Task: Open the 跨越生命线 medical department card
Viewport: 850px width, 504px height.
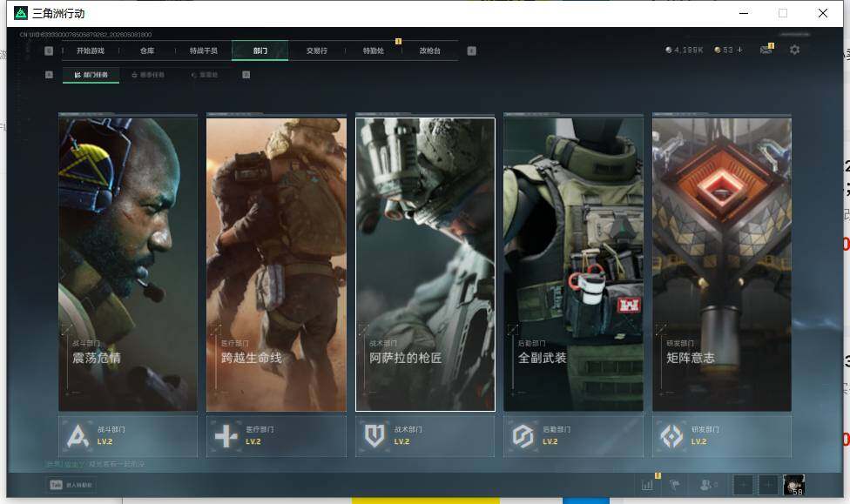Action: pyautogui.click(x=276, y=264)
